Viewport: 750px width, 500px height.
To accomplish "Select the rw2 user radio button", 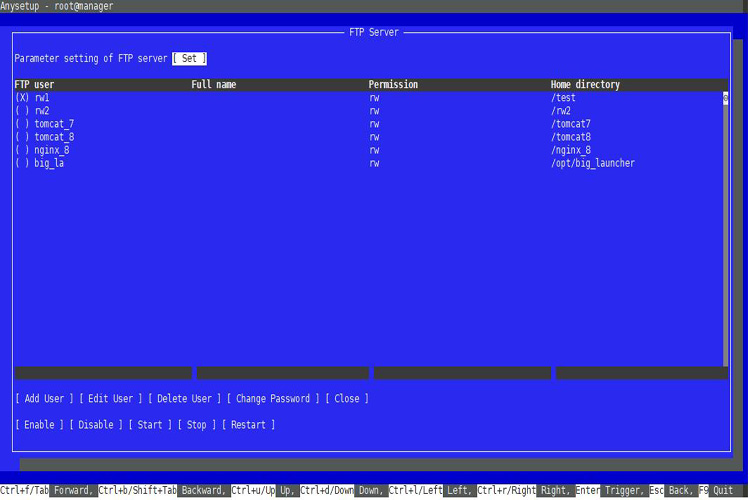I will [22, 111].
